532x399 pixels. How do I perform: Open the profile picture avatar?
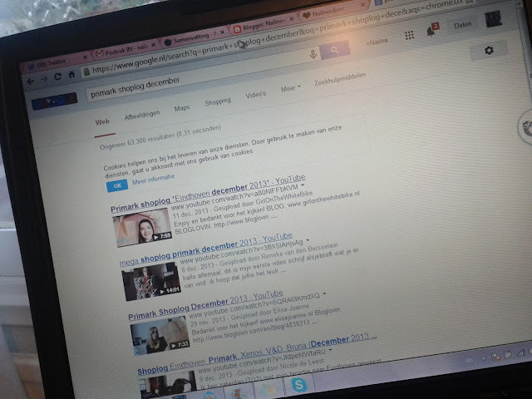click(x=493, y=19)
